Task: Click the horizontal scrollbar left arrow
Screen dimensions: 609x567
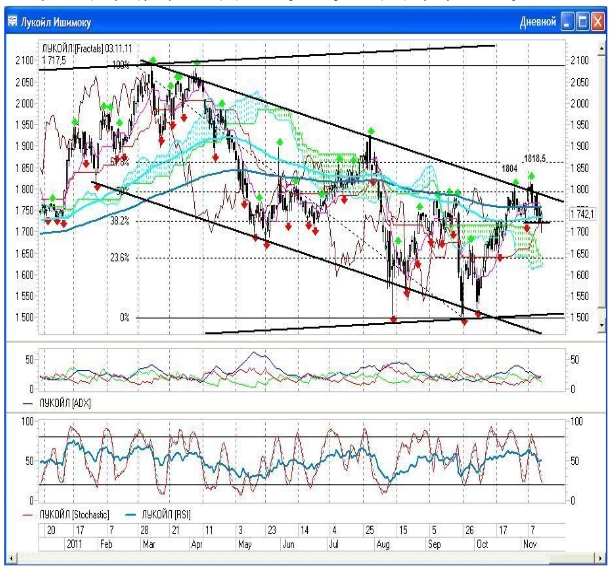Action: pyautogui.click(x=11, y=558)
